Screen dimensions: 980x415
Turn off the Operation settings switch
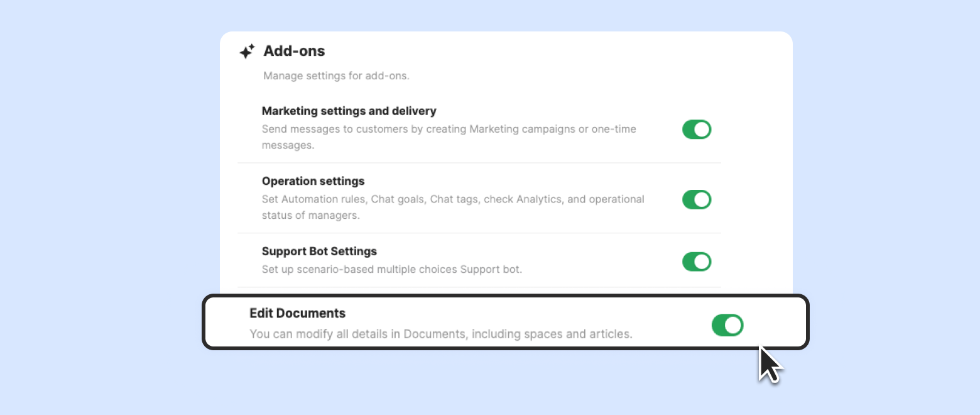696,200
